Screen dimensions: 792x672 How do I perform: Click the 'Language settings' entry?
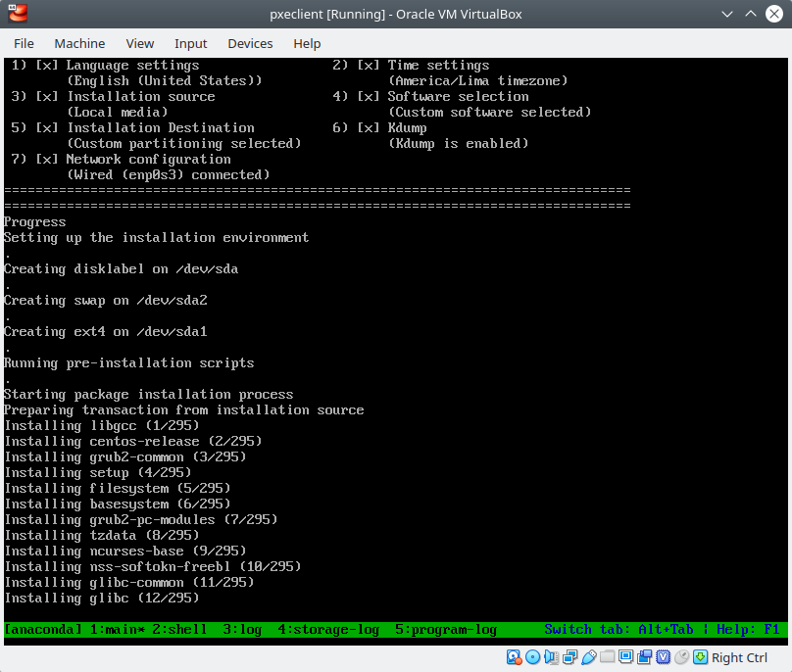click(132, 66)
